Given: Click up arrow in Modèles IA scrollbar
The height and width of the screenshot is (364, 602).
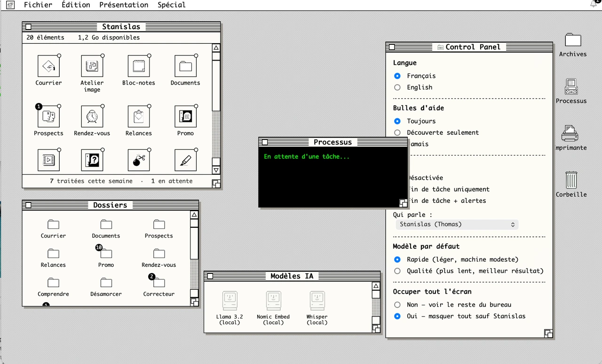Looking at the screenshot, I should click(x=376, y=286).
